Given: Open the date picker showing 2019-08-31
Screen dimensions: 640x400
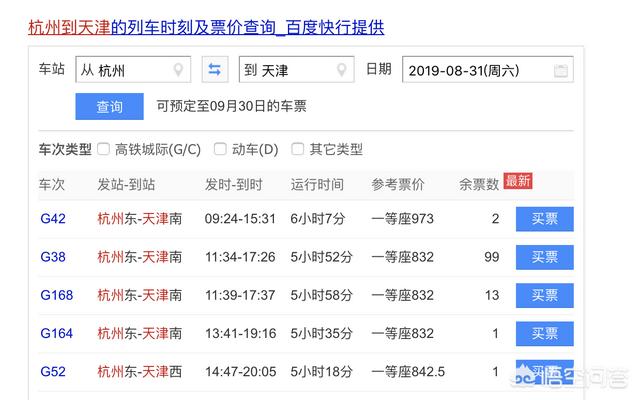Looking at the screenshot, I should (475, 71).
